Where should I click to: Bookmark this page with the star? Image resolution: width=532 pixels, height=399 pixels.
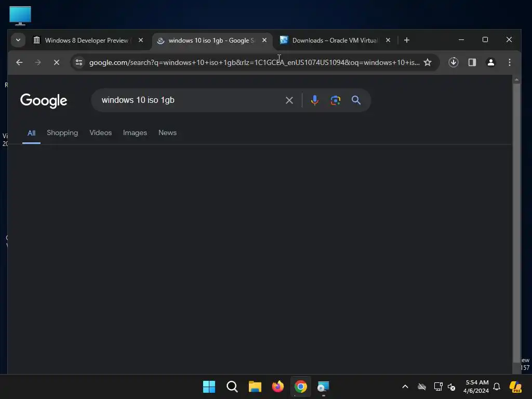click(428, 62)
